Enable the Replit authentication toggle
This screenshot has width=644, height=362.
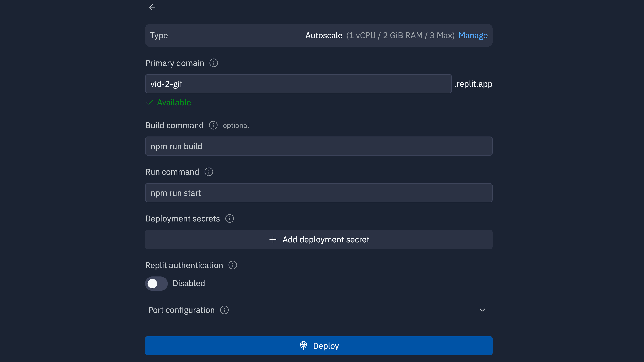(156, 284)
